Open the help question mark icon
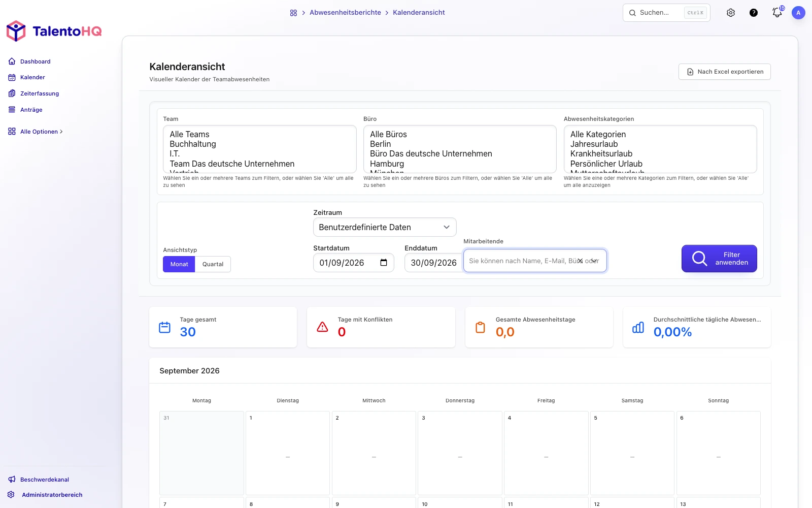Image resolution: width=812 pixels, height=508 pixels. (754, 13)
